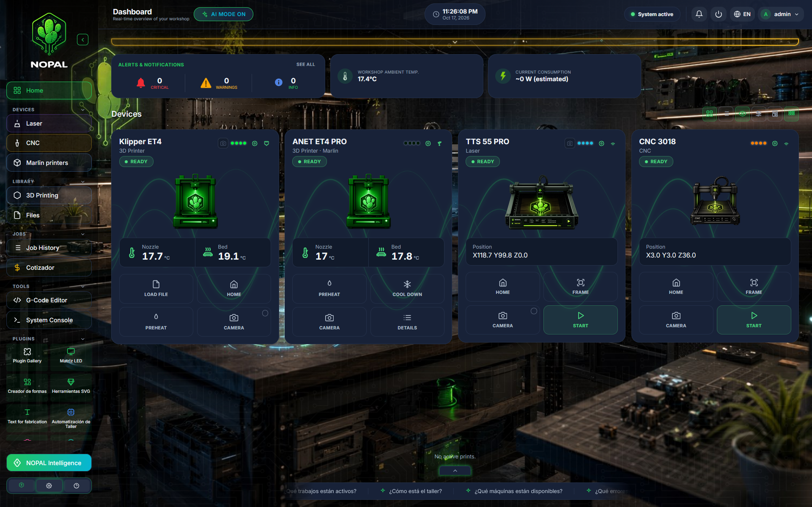This screenshot has width=812, height=507.
Task: Expand the active prints panel chevron
Action: pos(455,471)
